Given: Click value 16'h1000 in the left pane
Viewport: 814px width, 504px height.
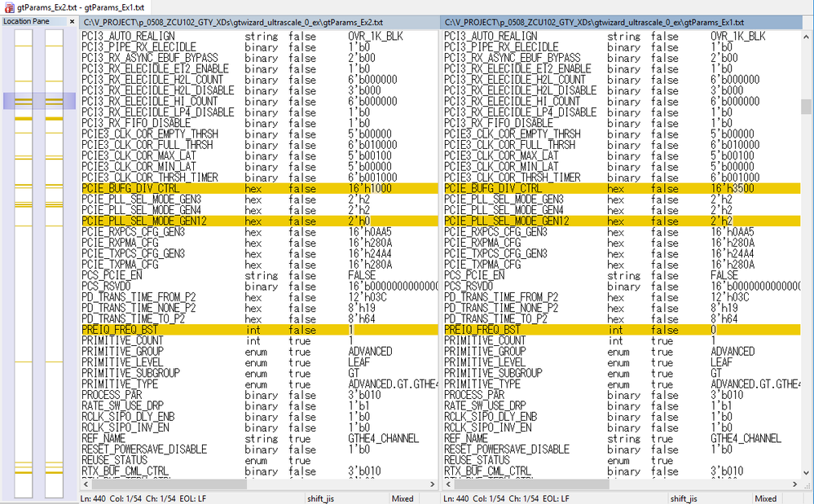Looking at the screenshot, I should tap(370, 188).
